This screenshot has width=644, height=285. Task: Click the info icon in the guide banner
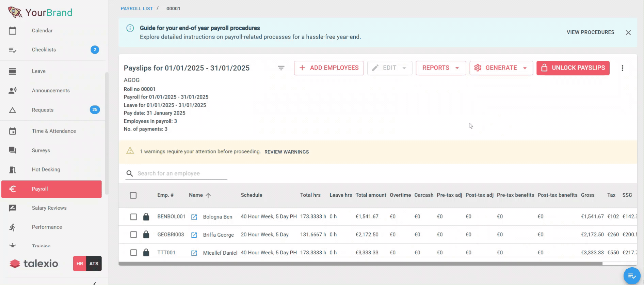(130, 28)
